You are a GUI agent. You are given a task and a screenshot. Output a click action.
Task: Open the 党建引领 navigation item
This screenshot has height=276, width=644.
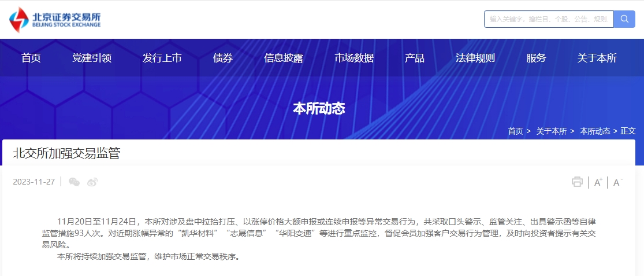[x=92, y=58]
